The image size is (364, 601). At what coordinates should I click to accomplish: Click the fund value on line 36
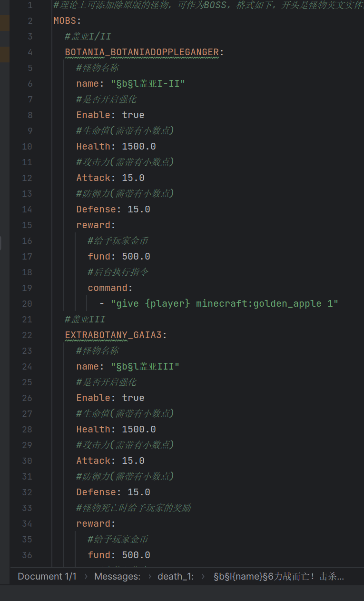[x=136, y=555]
